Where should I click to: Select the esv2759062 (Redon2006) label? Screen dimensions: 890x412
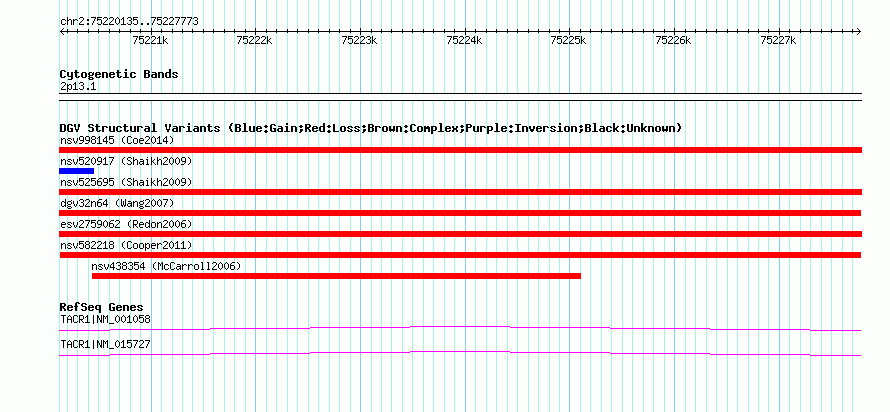(126, 224)
